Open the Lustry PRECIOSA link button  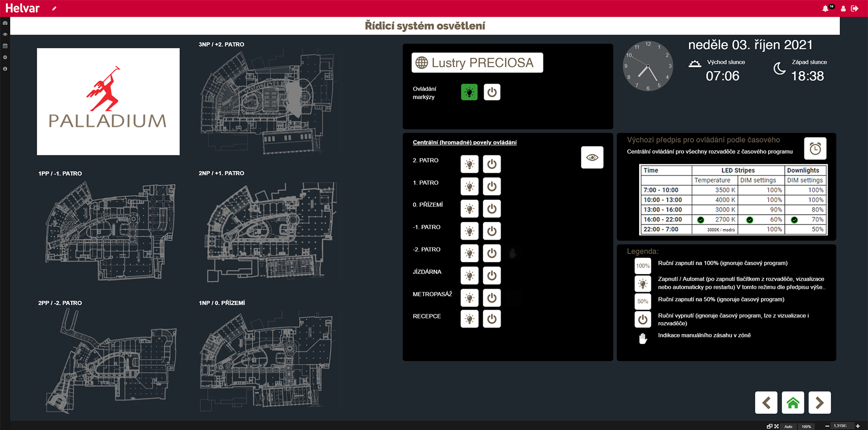coord(477,63)
